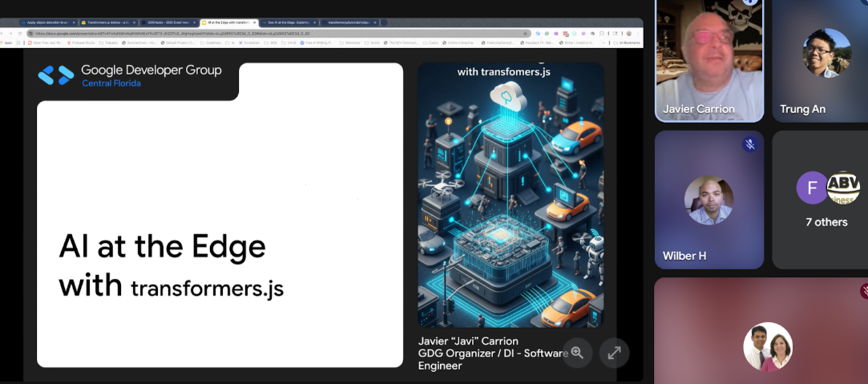Select the Trung An participant tile
Screen dimensions: 868x384
(820, 60)
